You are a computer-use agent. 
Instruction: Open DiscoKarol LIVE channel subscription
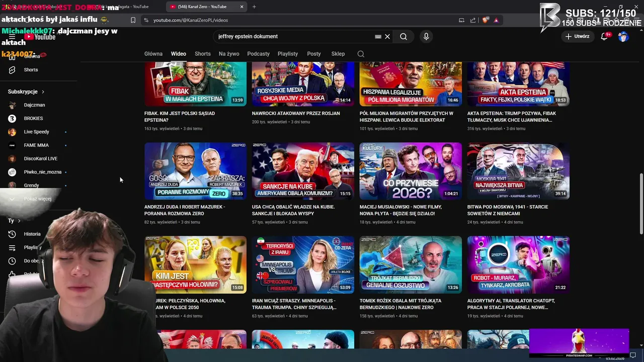point(40,158)
